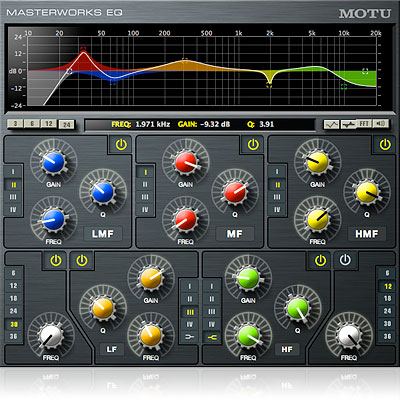This screenshot has width=400, height=400.
Task: Click the white low-cut FREQ knob
Action: 51,336
